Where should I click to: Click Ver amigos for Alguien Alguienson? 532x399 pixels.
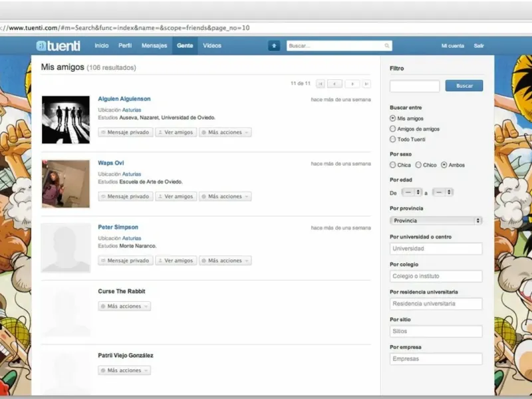pyautogui.click(x=176, y=132)
